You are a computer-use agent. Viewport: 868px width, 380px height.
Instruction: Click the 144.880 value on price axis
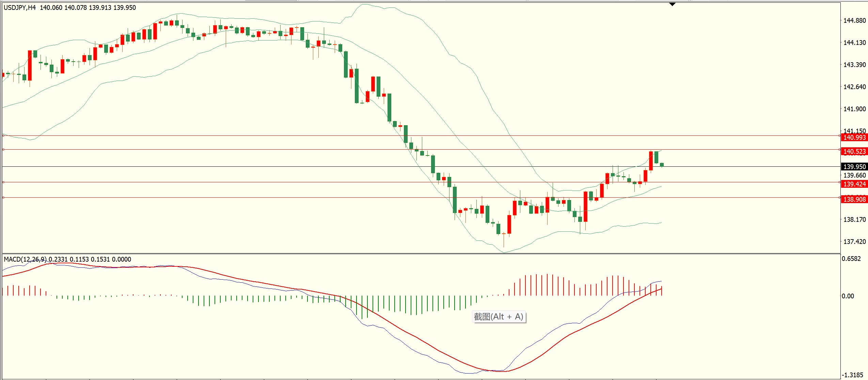coord(854,20)
